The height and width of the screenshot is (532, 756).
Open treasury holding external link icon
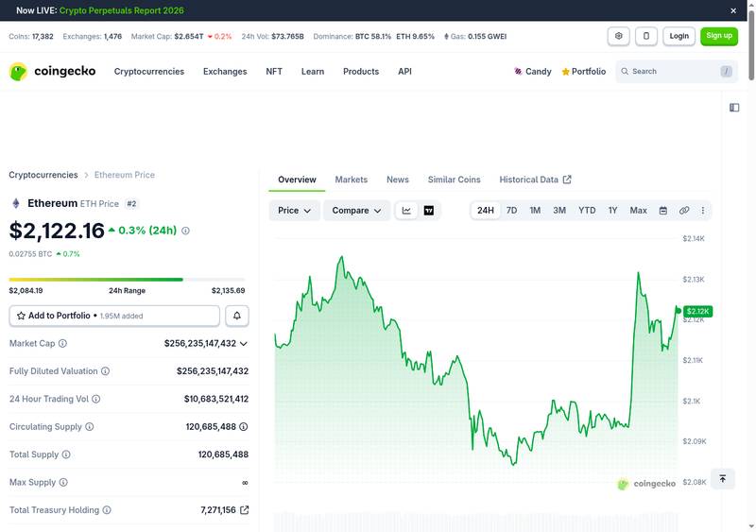click(x=245, y=510)
